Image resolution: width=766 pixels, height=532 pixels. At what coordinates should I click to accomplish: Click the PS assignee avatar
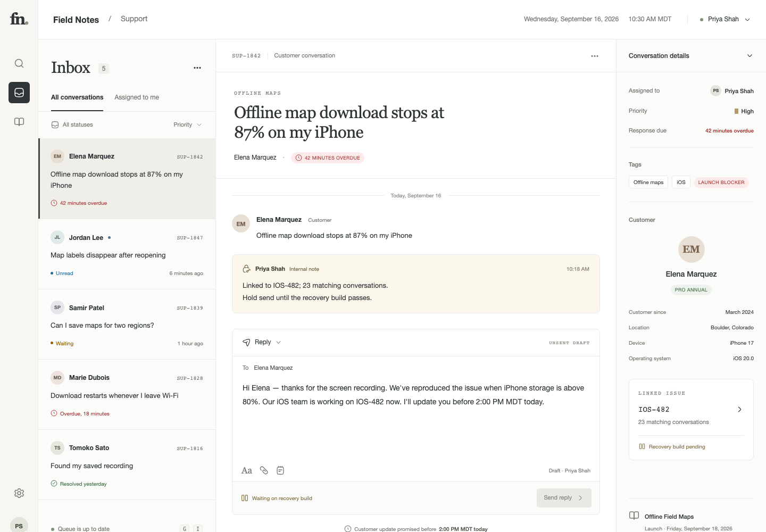pos(716,90)
